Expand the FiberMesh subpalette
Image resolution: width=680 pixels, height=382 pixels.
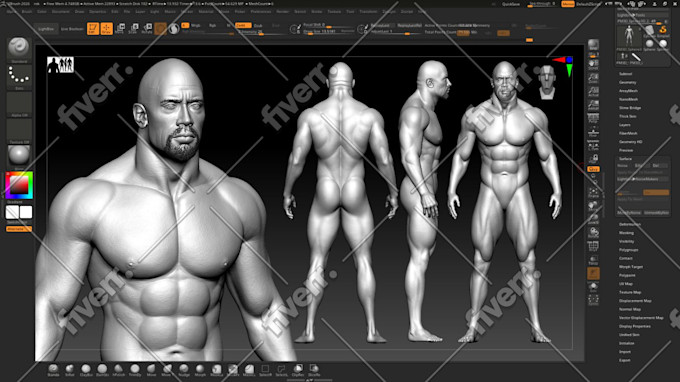coord(628,134)
